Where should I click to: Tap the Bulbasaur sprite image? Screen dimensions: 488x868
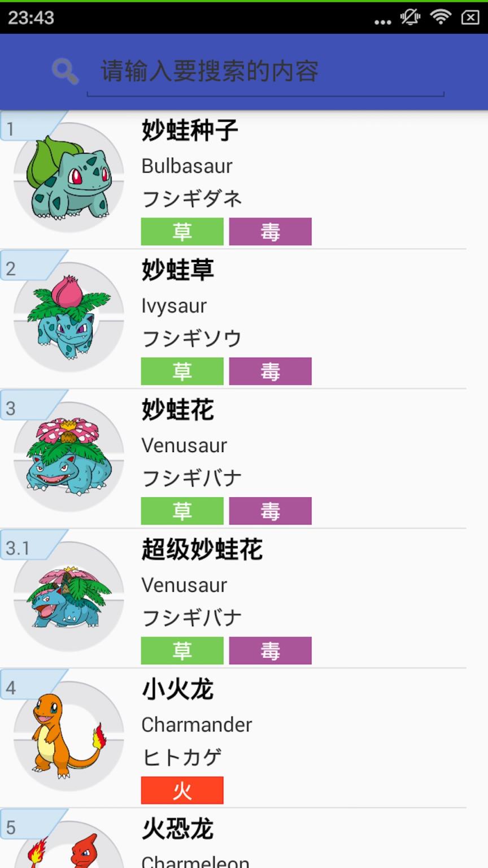pos(69,177)
